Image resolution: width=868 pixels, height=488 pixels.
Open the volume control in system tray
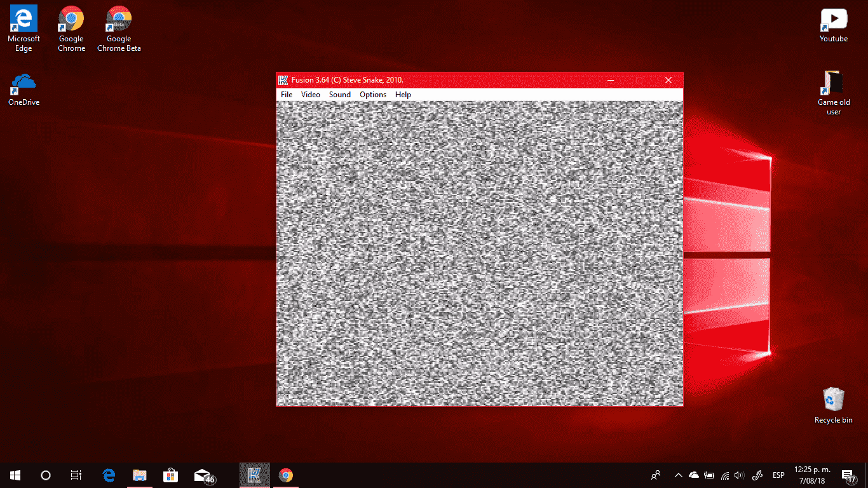(738, 475)
